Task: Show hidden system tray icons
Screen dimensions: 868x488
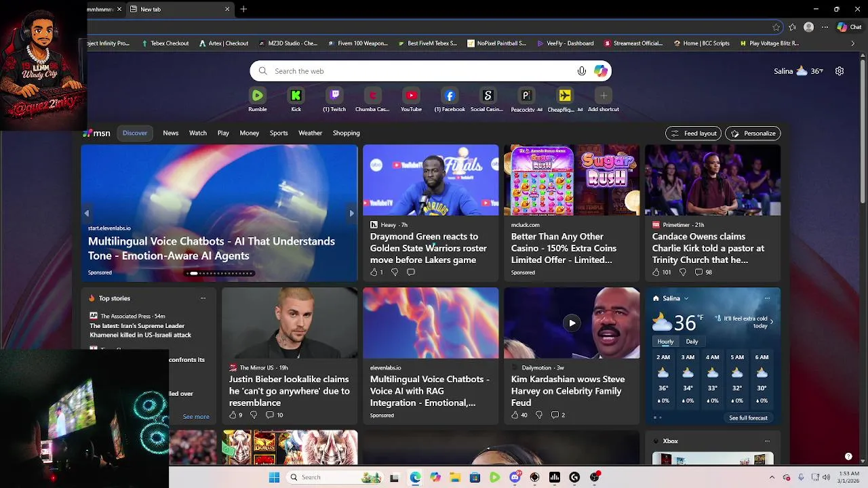Action: (x=772, y=477)
